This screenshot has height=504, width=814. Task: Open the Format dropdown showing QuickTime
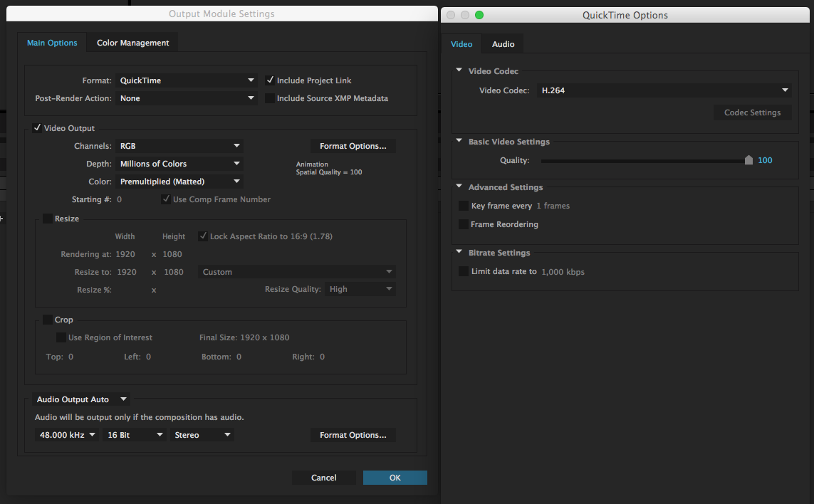tap(187, 80)
